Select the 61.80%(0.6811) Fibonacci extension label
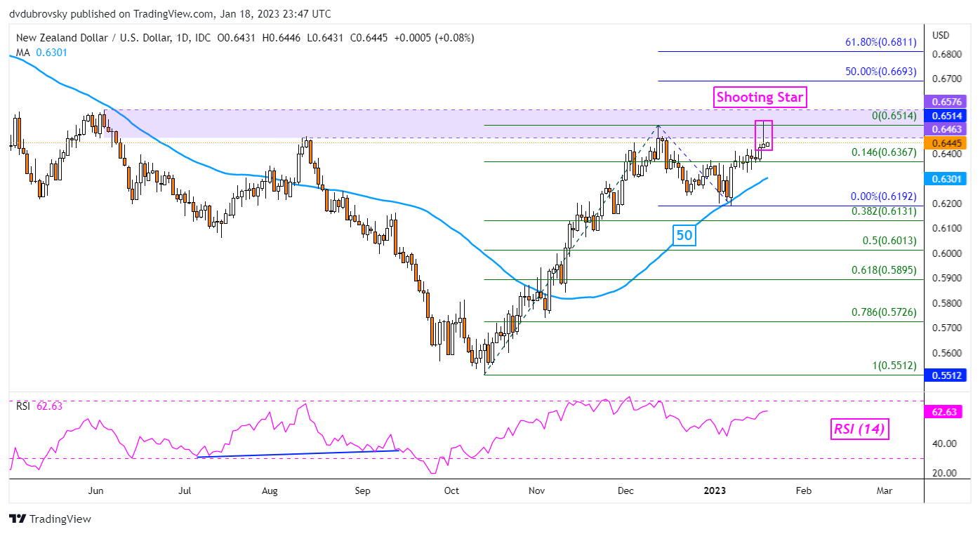 coord(880,42)
